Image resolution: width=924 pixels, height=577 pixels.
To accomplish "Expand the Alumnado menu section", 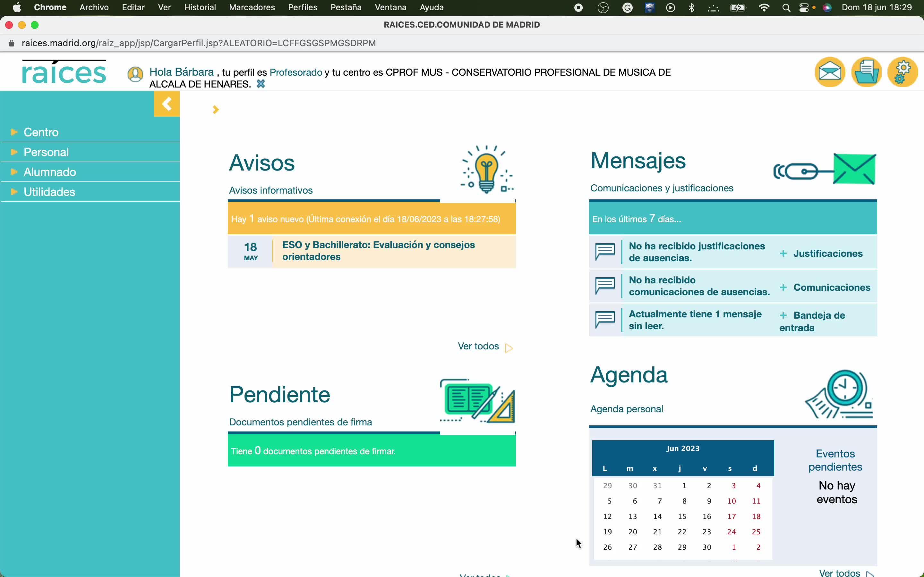I will click(50, 172).
